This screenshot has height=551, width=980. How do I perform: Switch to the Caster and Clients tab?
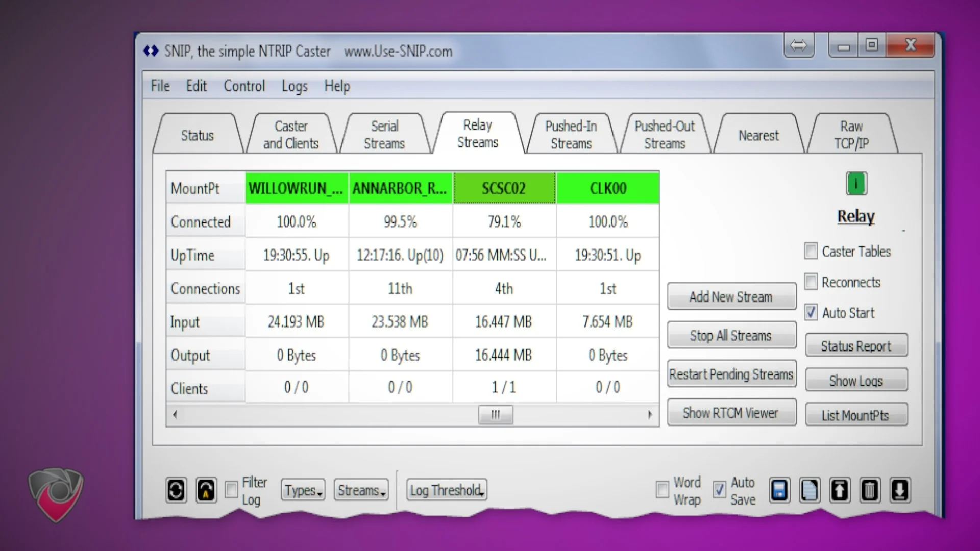click(x=291, y=135)
